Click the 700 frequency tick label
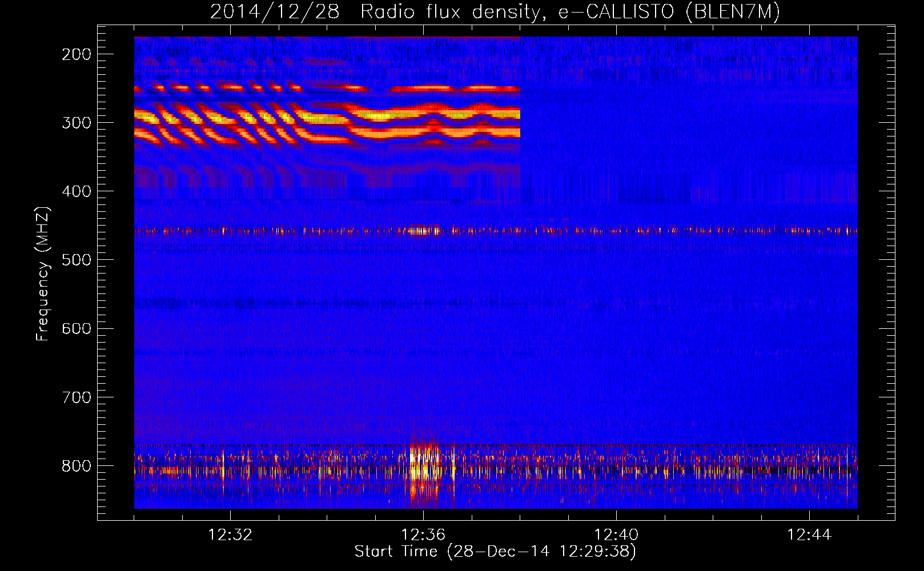 click(77, 397)
